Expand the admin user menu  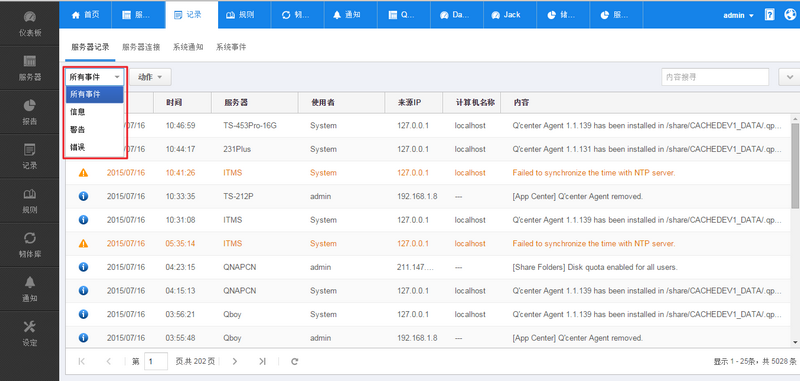738,15
